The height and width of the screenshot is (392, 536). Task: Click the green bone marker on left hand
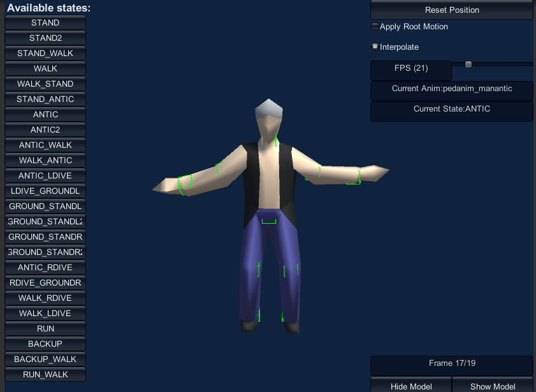point(185,182)
